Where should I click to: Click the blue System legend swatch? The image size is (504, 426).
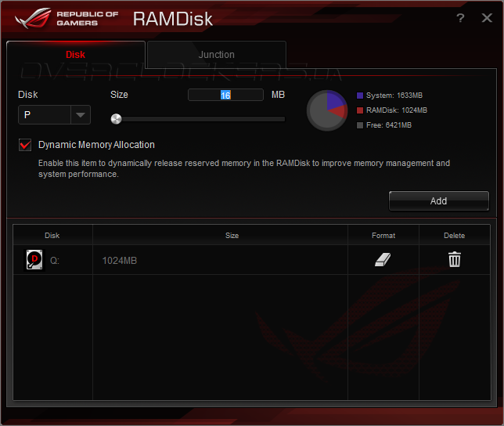360,96
